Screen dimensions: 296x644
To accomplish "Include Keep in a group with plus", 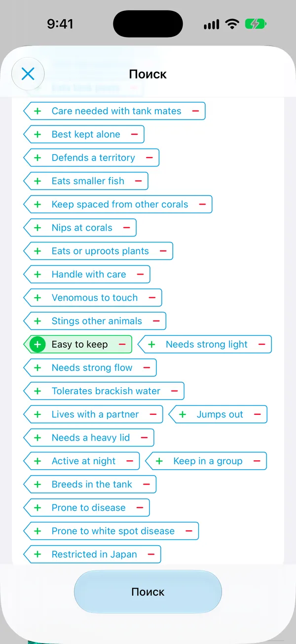I will 159,461.
